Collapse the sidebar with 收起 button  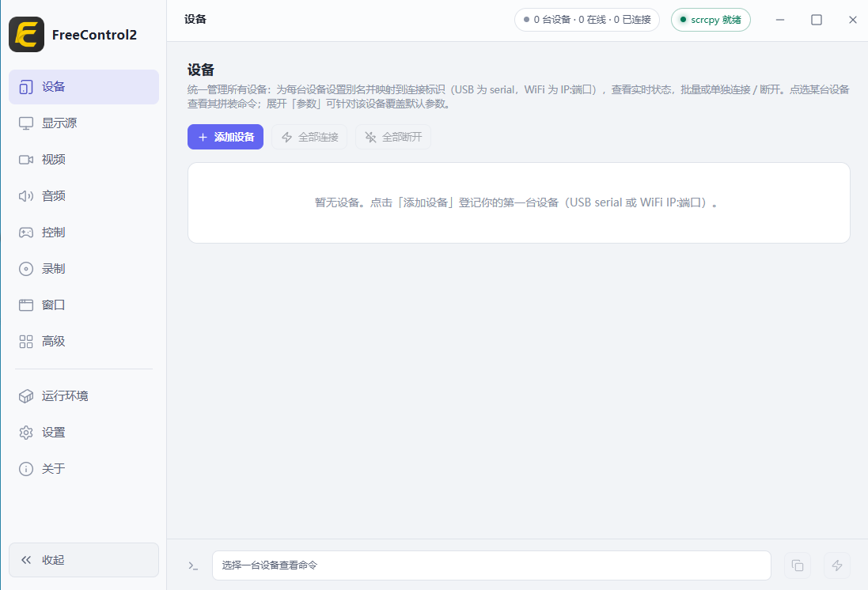84,560
